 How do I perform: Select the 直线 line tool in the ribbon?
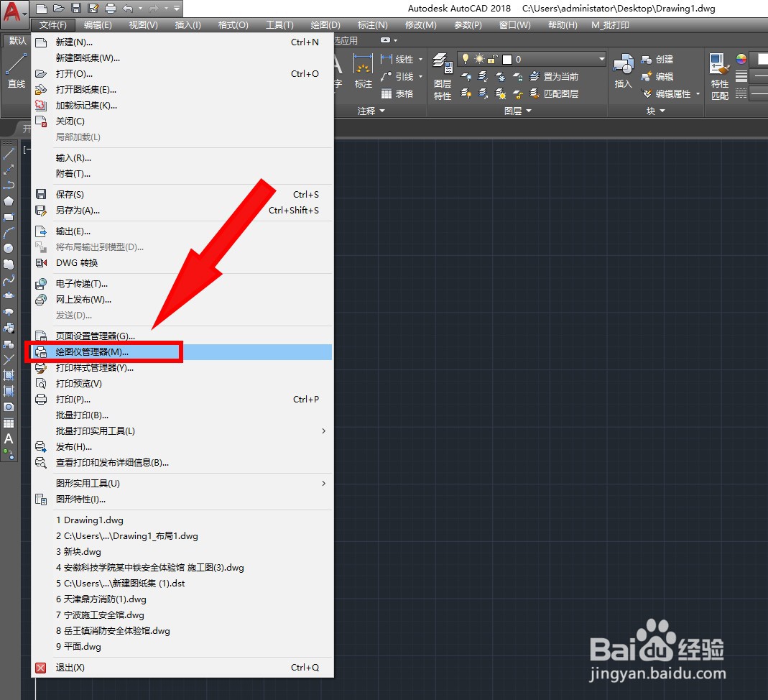coord(16,71)
